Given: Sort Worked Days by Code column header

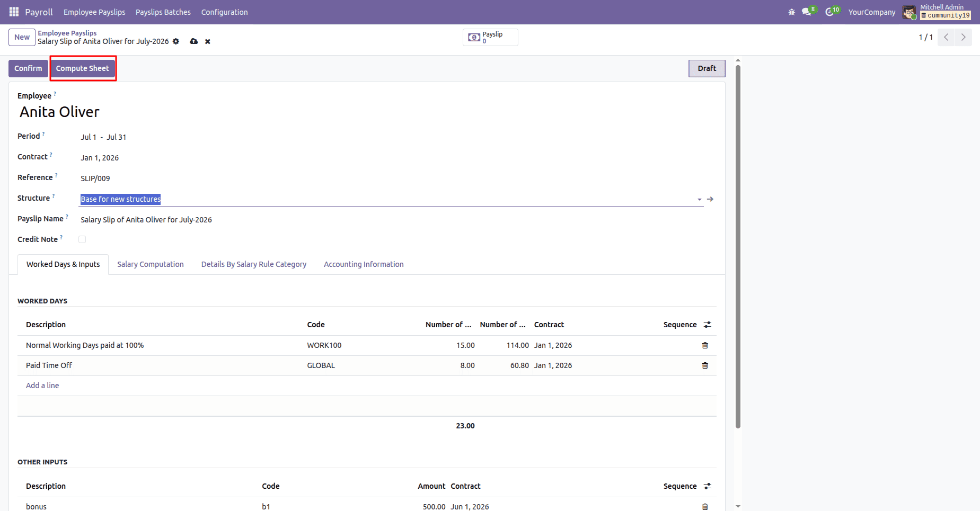Looking at the screenshot, I should tap(316, 325).
